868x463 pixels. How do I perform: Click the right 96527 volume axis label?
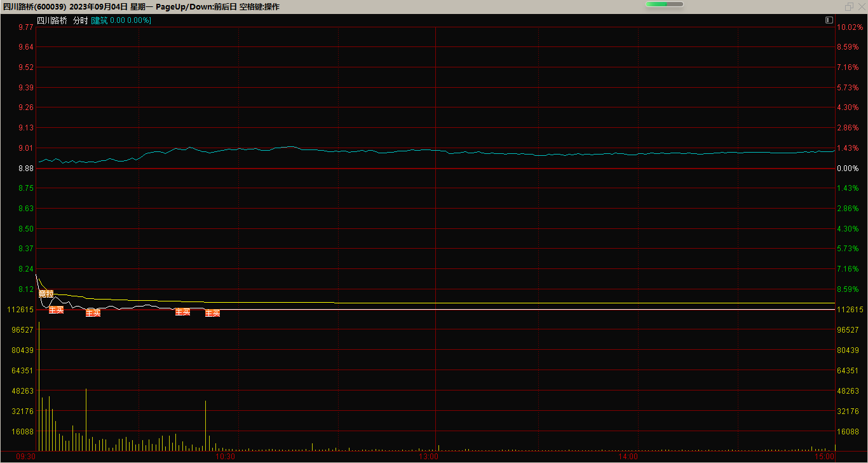click(848, 330)
